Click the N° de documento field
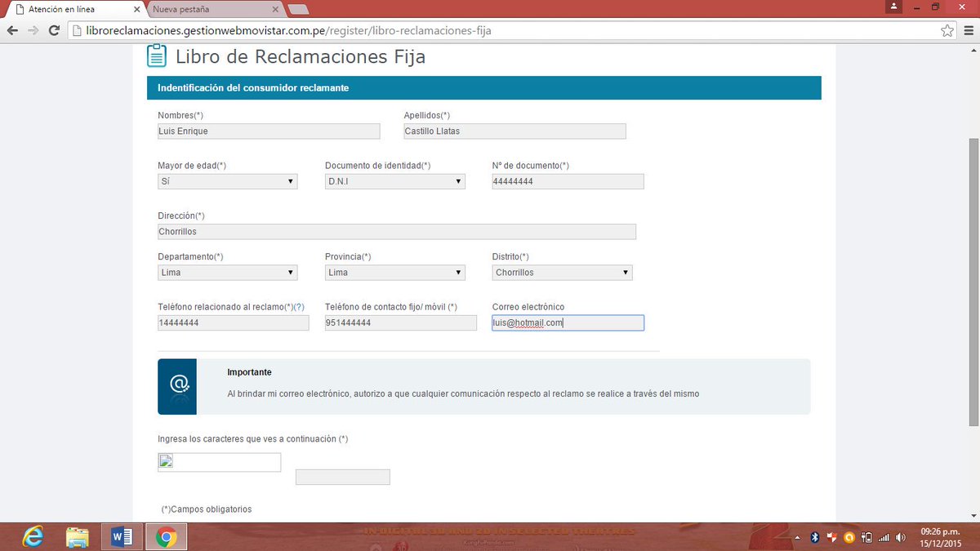 click(568, 181)
